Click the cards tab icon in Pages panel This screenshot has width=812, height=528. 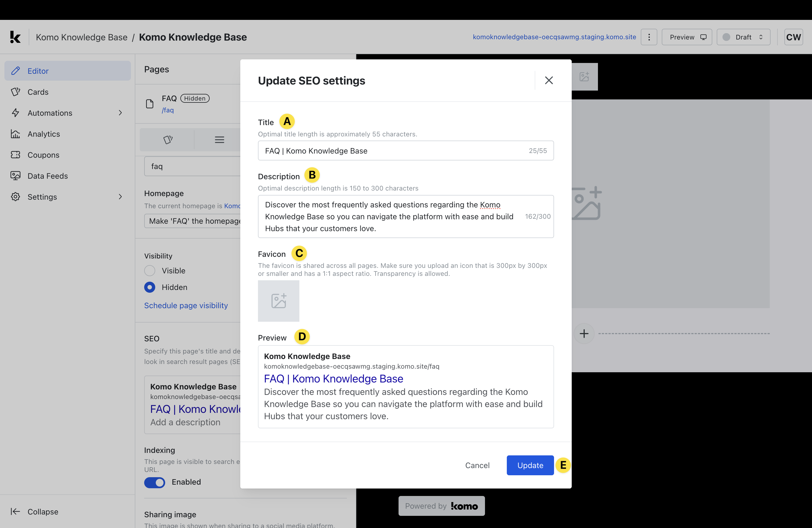(168, 139)
